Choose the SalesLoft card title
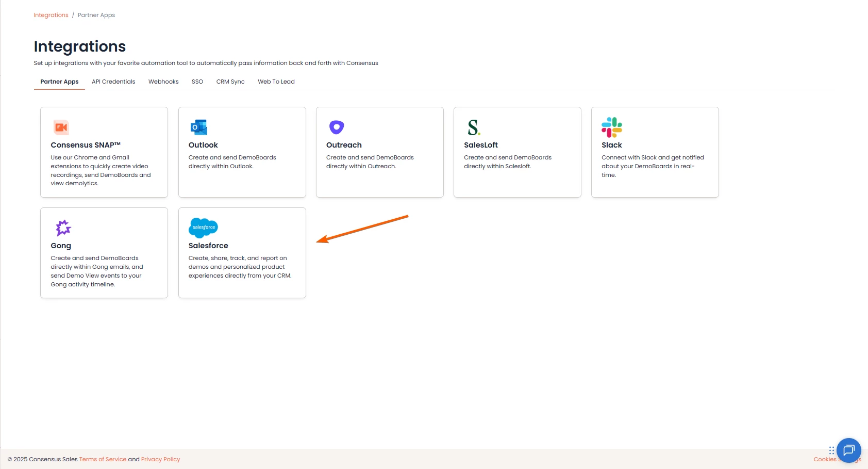 [x=481, y=145]
